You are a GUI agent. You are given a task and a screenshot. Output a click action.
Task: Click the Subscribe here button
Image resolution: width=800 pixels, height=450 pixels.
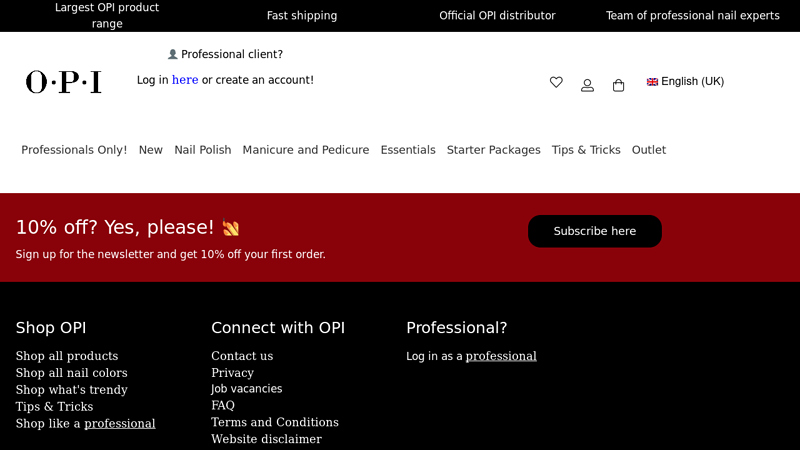click(x=595, y=231)
